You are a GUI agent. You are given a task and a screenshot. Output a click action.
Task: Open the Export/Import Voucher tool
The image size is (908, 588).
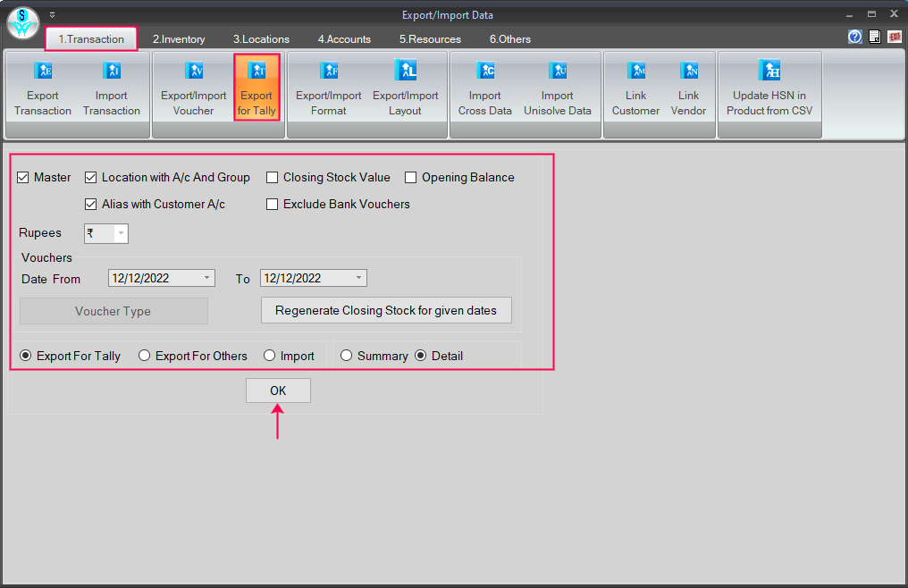(x=193, y=88)
